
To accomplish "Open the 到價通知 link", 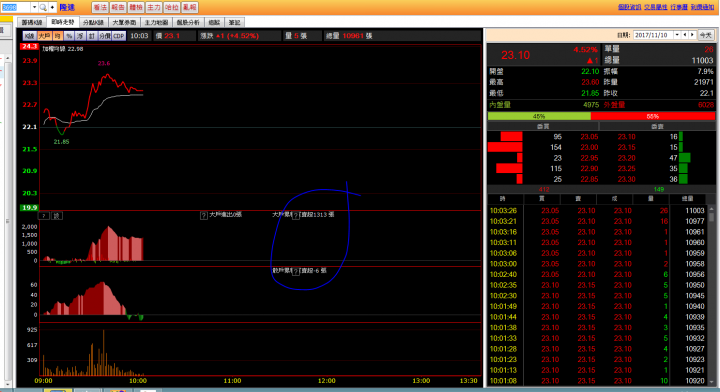I will 702,7.
